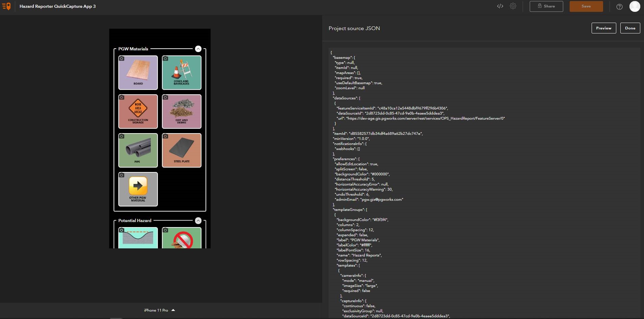Open the iPhone 11 Pro device dropdown
Image resolution: width=644 pixels, height=319 pixels.
click(x=160, y=310)
